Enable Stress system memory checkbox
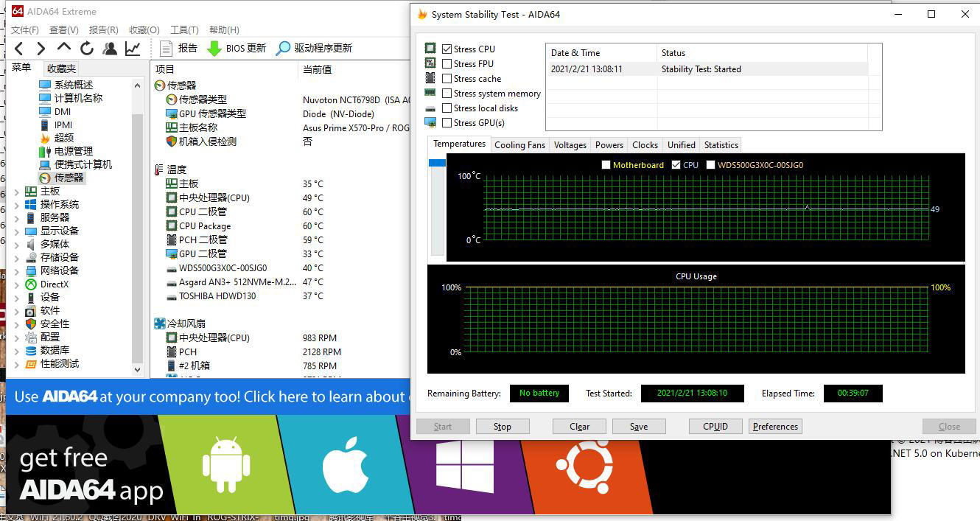The height and width of the screenshot is (521, 980). [x=447, y=93]
